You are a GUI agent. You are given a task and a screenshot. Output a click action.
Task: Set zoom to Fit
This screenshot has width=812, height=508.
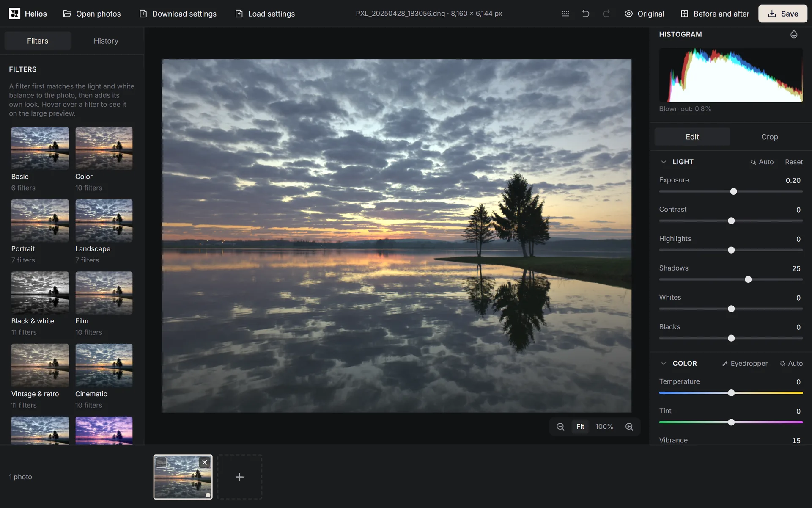[x=580, y=427]
